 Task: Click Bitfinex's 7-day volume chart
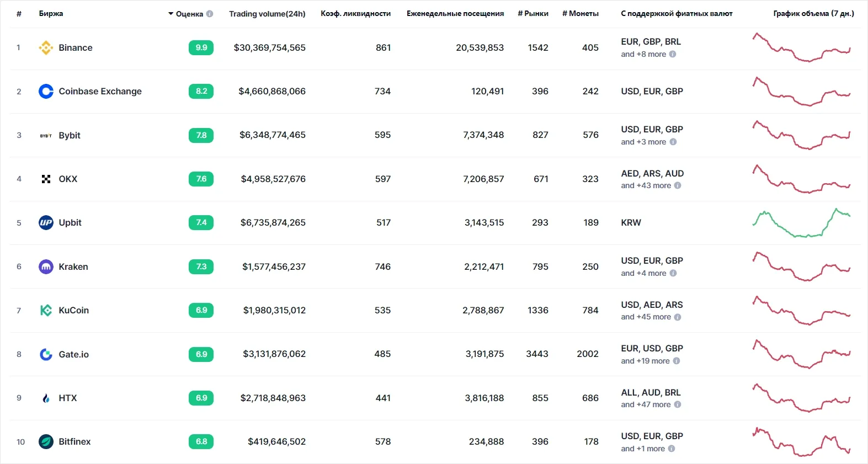802,442
